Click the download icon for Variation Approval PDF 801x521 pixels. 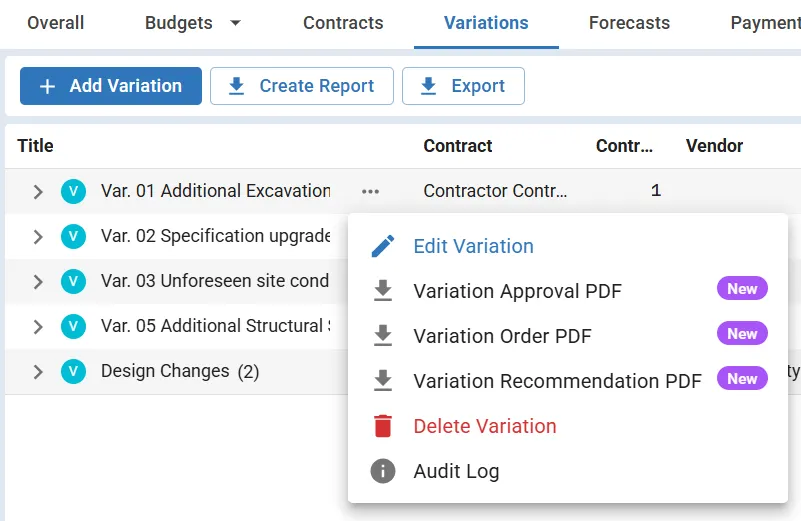point(383,291)
